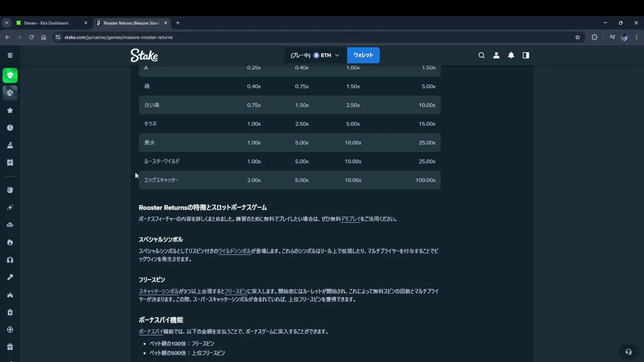Click the スペシャルシンボル heading

pos(161,239)
